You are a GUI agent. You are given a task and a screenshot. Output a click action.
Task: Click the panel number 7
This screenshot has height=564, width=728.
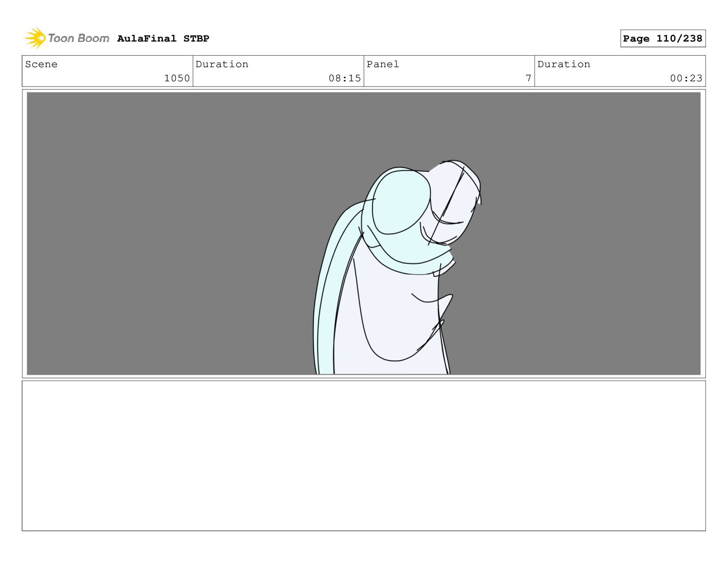[528, 78]
